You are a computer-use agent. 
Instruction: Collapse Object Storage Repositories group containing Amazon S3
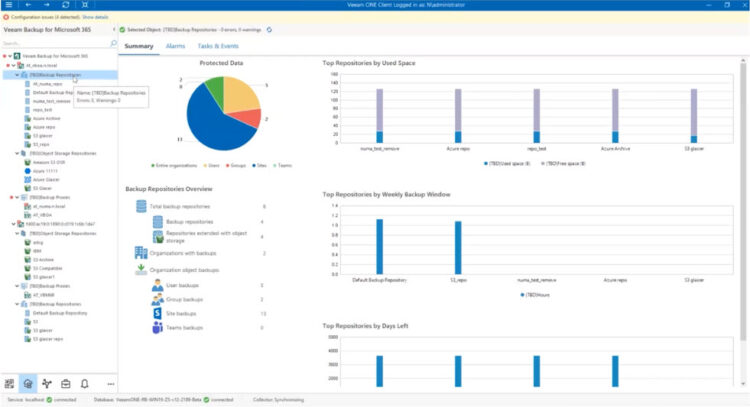pos(17,154)
